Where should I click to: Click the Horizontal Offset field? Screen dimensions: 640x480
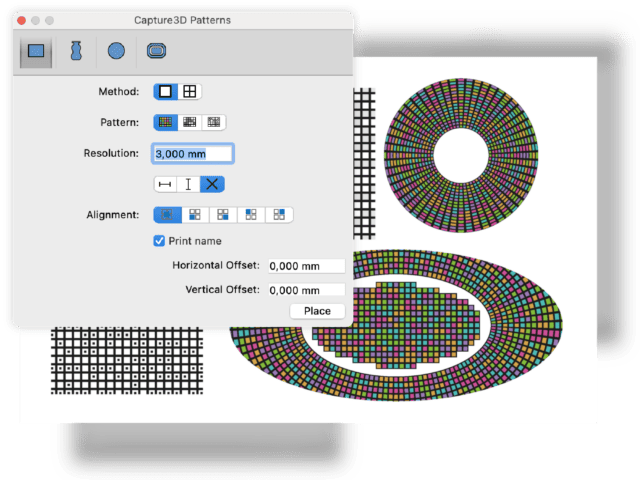click(x=307, y=266)
